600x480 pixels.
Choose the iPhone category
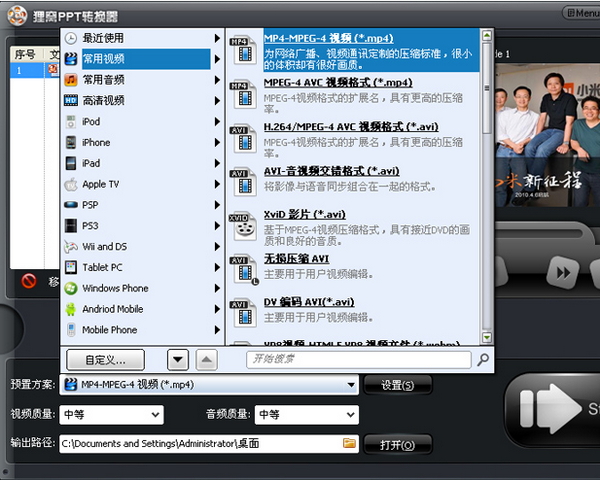click(96, 143)
